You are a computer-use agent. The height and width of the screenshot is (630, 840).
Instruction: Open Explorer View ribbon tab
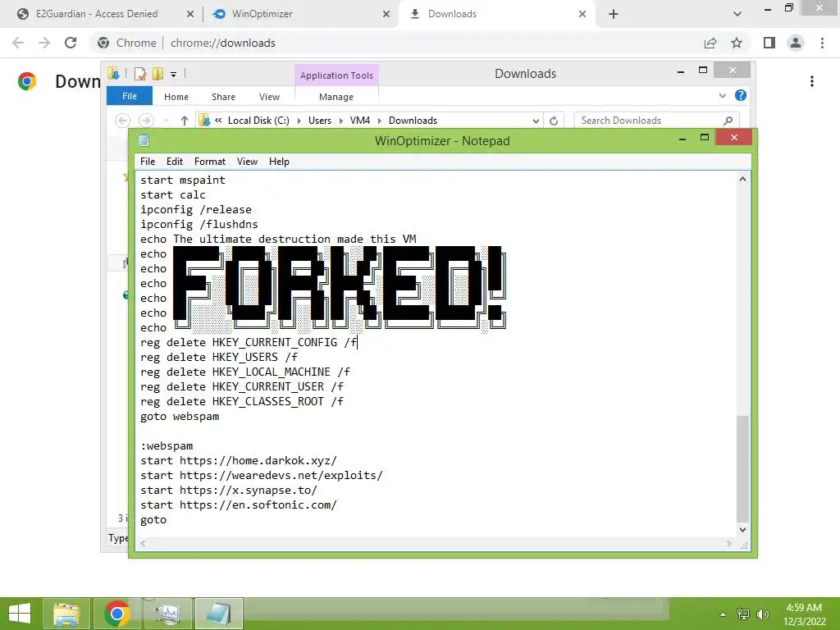point(269,97)
